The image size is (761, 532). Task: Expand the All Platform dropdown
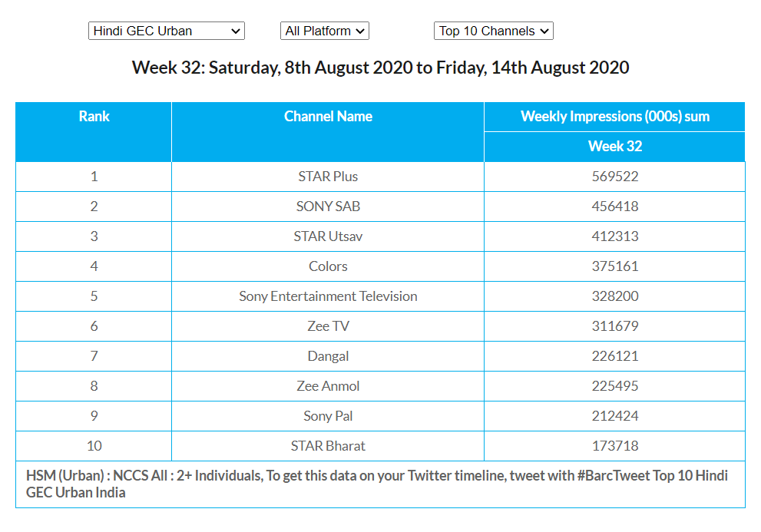(324, 31)
